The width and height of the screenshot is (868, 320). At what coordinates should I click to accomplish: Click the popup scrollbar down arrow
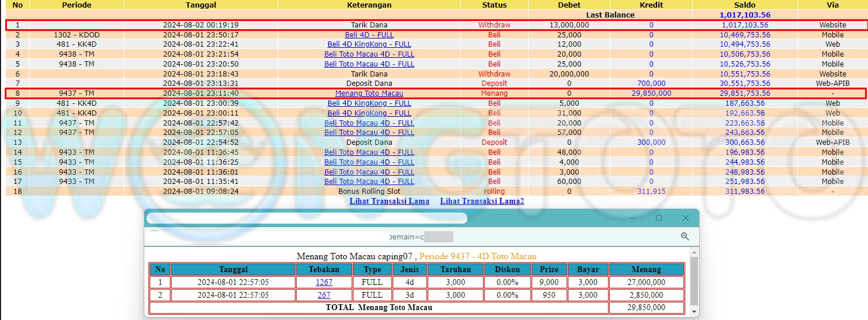click(x=694, y=312)
